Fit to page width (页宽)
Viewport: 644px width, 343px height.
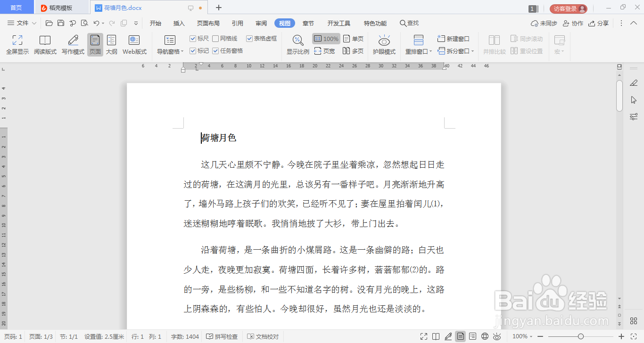click(x=325, y=51)
